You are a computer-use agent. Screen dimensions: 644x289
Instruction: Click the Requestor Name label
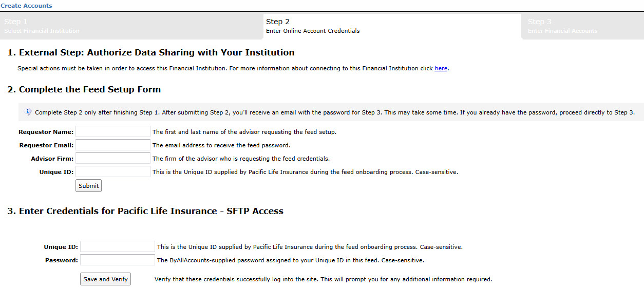46,132
